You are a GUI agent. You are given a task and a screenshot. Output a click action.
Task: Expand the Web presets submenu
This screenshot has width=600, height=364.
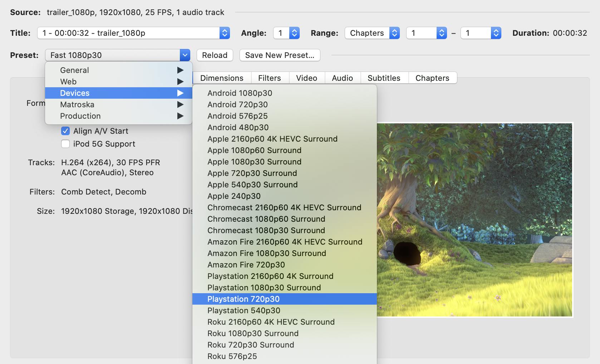coord(119,82)
